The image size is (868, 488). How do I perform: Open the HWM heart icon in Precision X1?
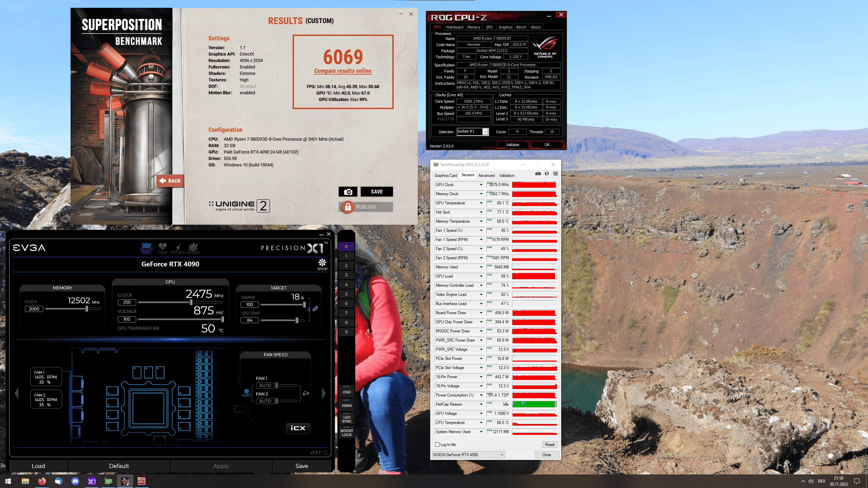click(162, 248)
